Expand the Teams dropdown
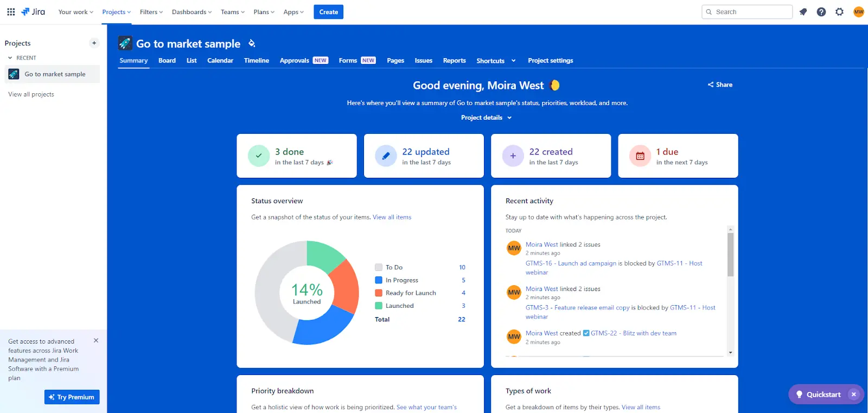Screen dimensions: 868x413 (x=233, y=12)
